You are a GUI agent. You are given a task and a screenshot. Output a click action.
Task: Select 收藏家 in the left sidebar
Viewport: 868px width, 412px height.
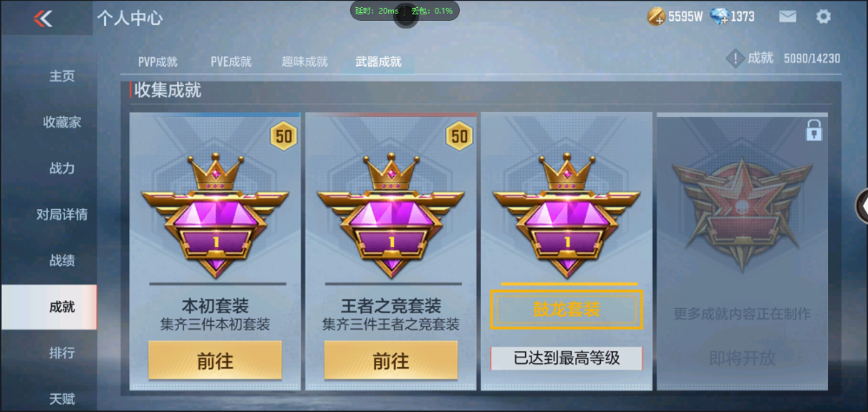(x=62, y=122)
